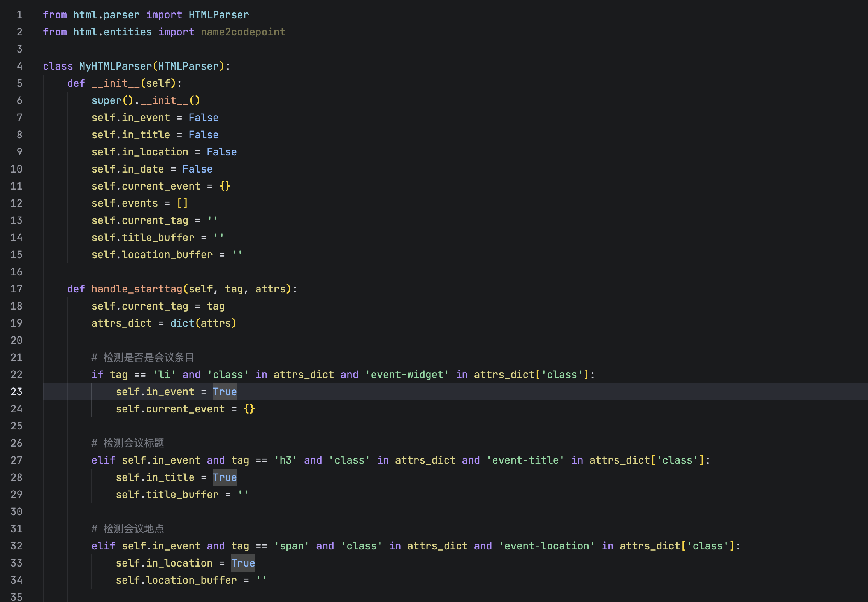The height and width of the screenshot is (602, 868).
Task: Click the 检测是否是会议条目 comment
Action: [143, 357]
